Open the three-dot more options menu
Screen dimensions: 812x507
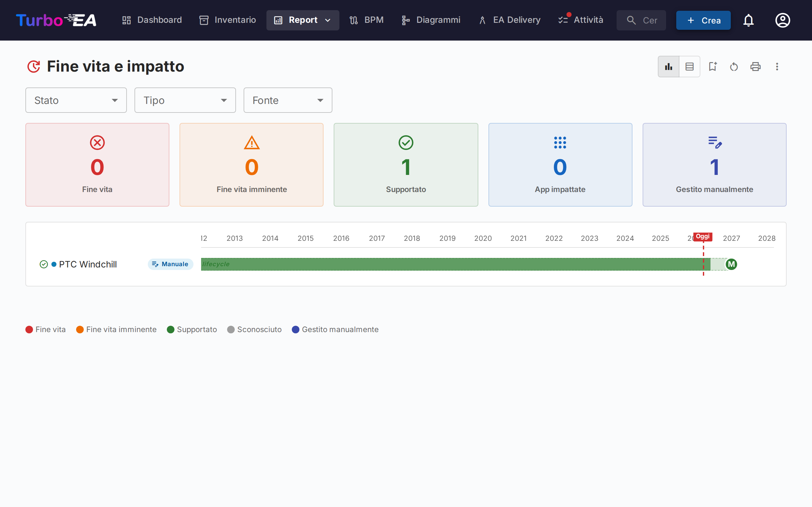pyautogui.click(x=777, y=67)
